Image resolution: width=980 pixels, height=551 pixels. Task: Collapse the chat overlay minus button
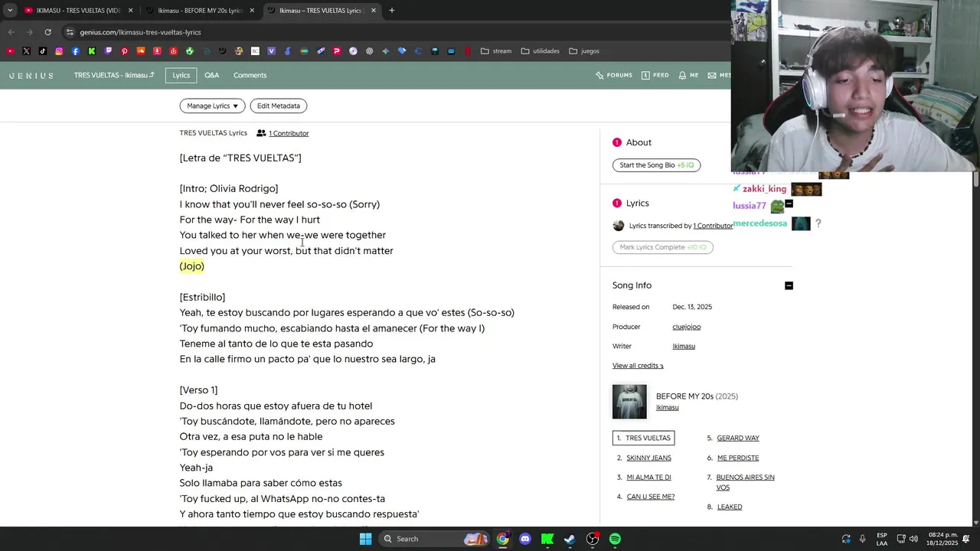pos(789,204)
